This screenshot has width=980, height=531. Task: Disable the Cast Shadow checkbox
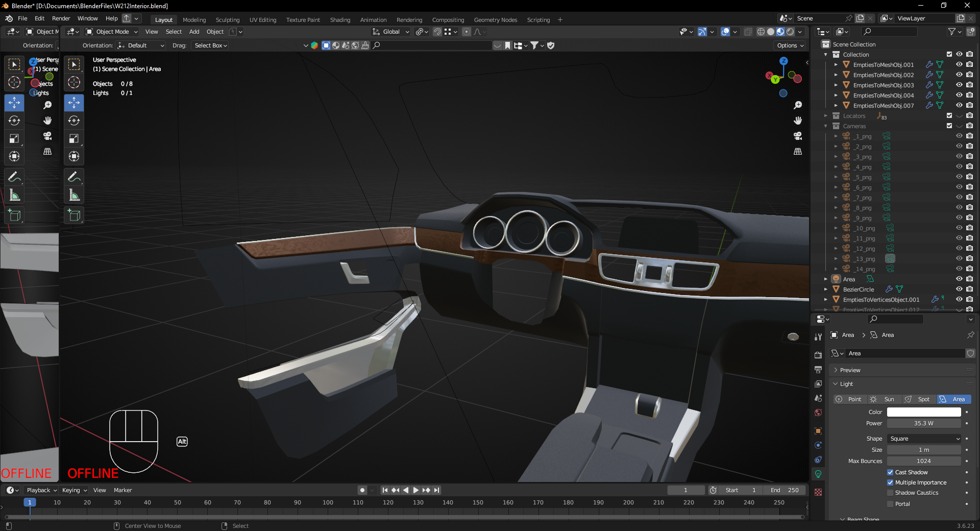coord(890,472)
